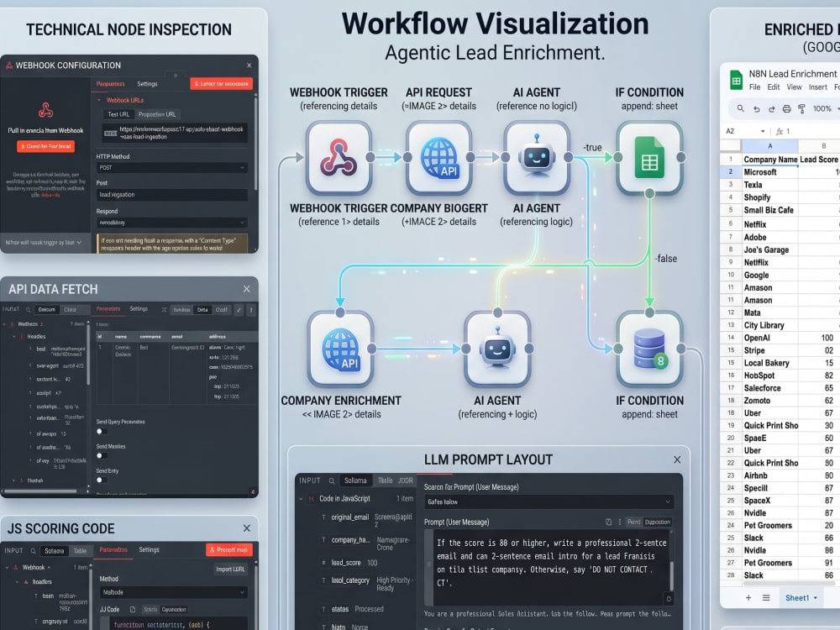840x630 pixels.
Task: Toggle the Send Headers switch
Action: 102,456
